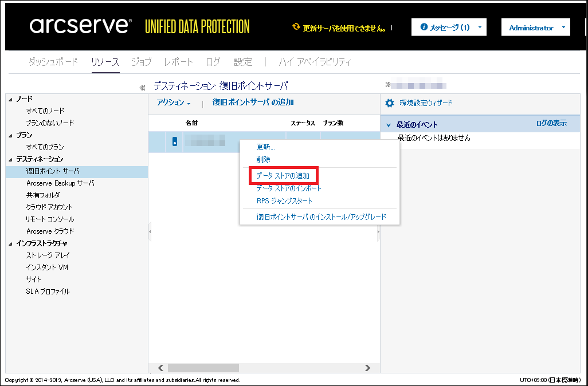Sort by the 名前 column header

pyautogui.click(x=191, y=123)
